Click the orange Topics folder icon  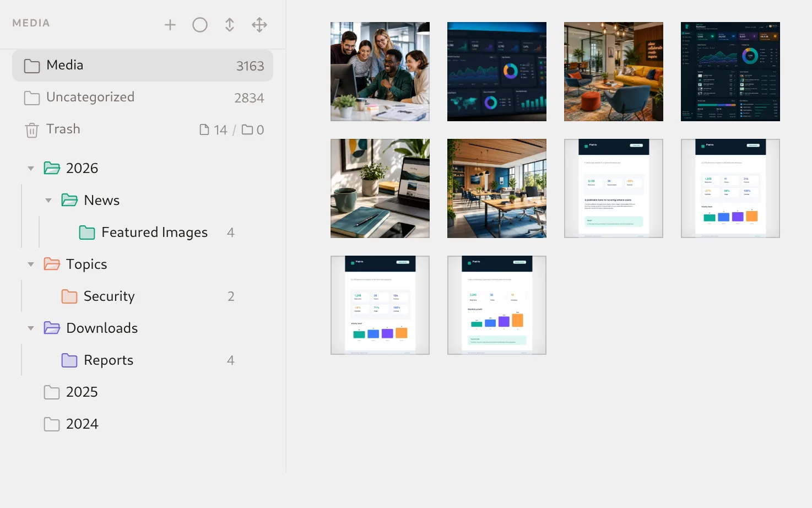pos(52,264)
